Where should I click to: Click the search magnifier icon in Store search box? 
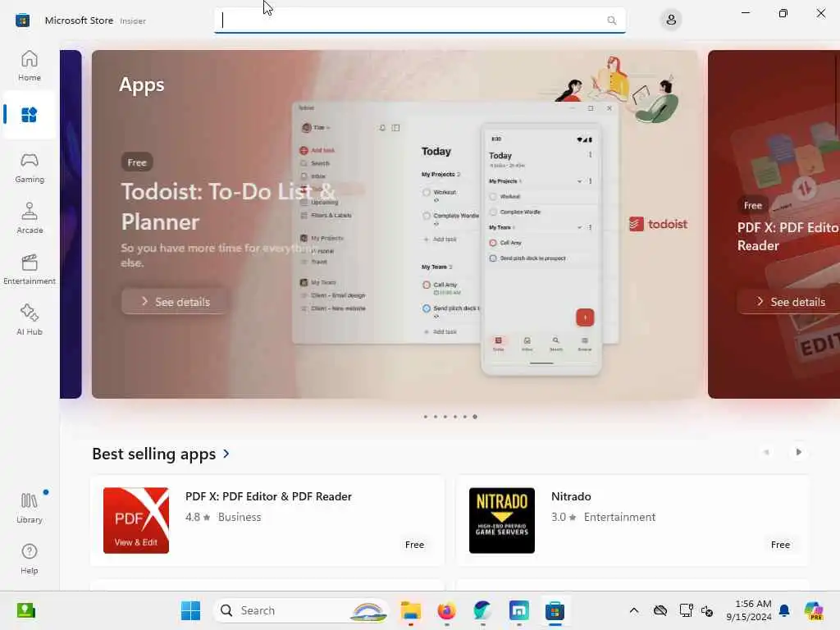tap(612, 21)
